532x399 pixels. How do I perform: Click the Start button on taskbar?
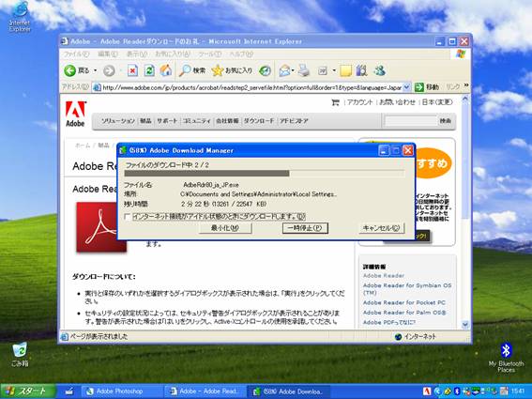pos(28,391)
